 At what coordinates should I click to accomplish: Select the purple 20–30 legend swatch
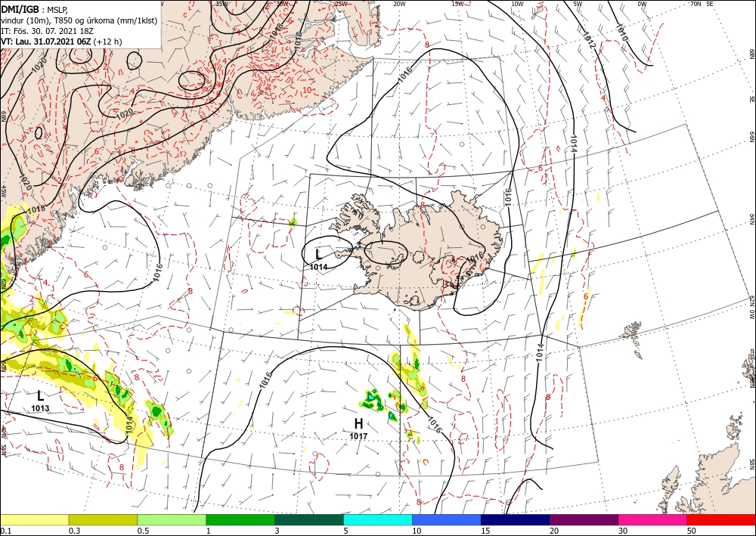pyautogui.click(x=584, y=519)
